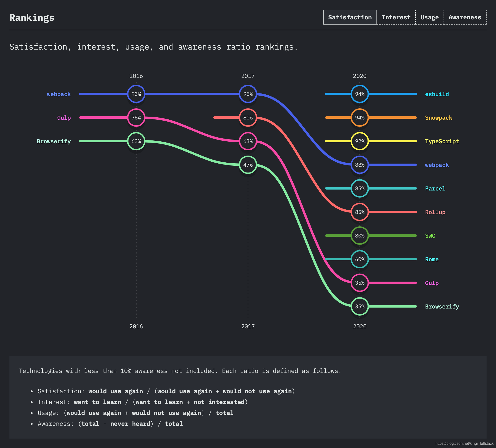Select Snowpack's orange 94% node
The image size is (496, 448).
tap(359, 118)
